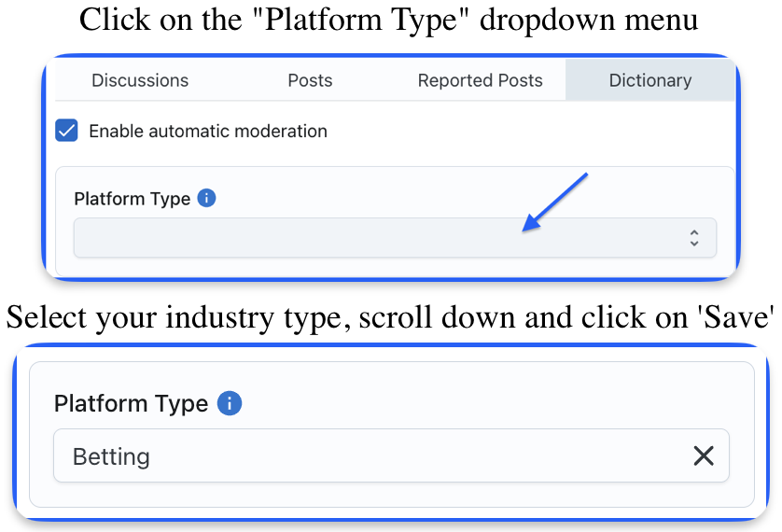Viewport: 782px width, 532px height.
Task: Click the Platform Type label above the empty dropdown
Action: pos(133,199)
